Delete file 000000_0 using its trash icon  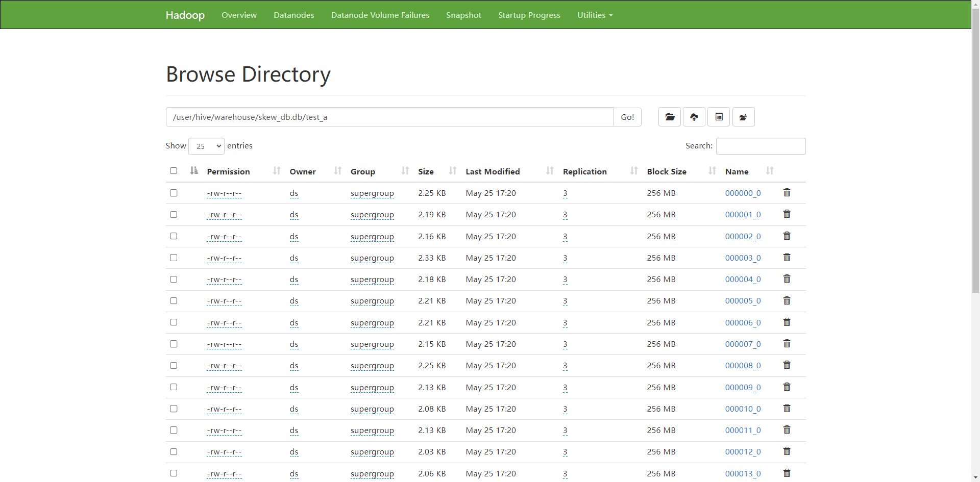(x=787, y=193)
